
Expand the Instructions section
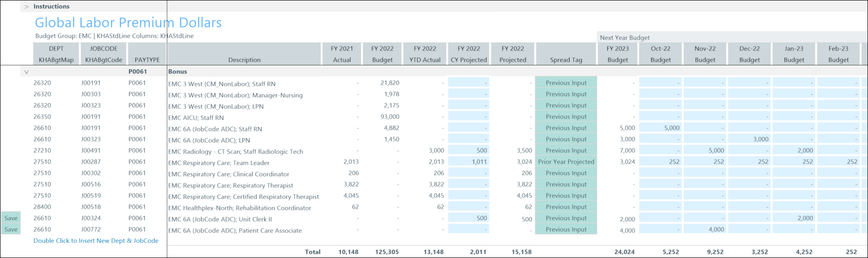click(x=27, y=7)
